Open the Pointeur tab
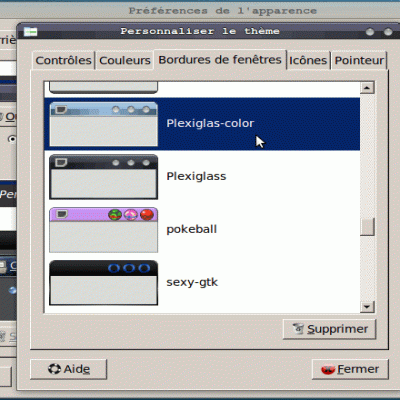This screenshot has width=400, height=400. tap(359, 60)
